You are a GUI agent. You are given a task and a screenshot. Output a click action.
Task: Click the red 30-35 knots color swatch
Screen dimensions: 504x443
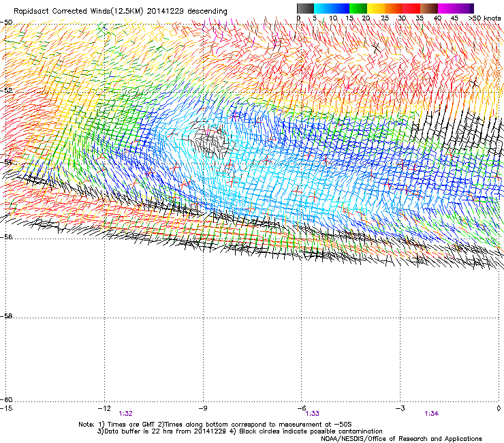[411, 8]
